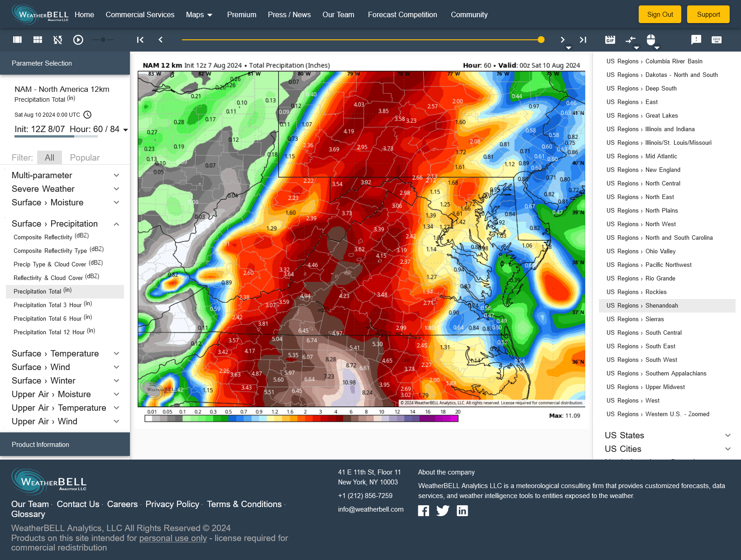Open WeatherBELL Facebook page
Image resolution: width=741 pixels, height=560 pixels.
(x=423, y=511)
